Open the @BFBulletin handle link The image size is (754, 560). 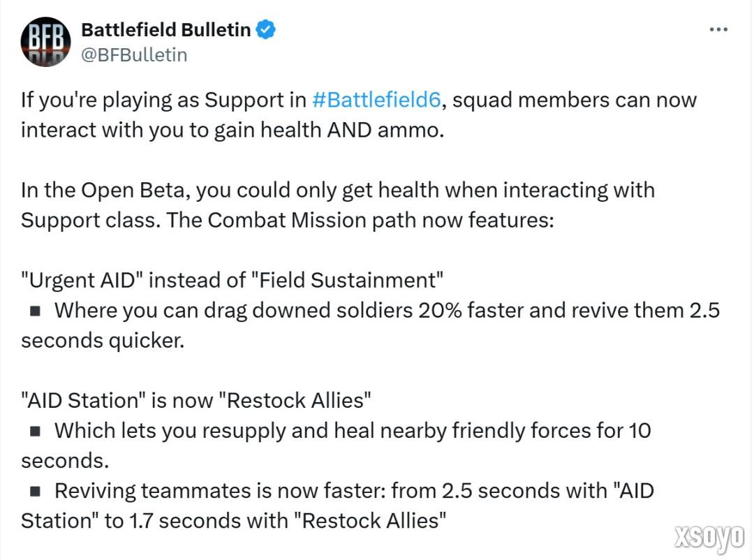pyautogui.click(x=135, y=54)
